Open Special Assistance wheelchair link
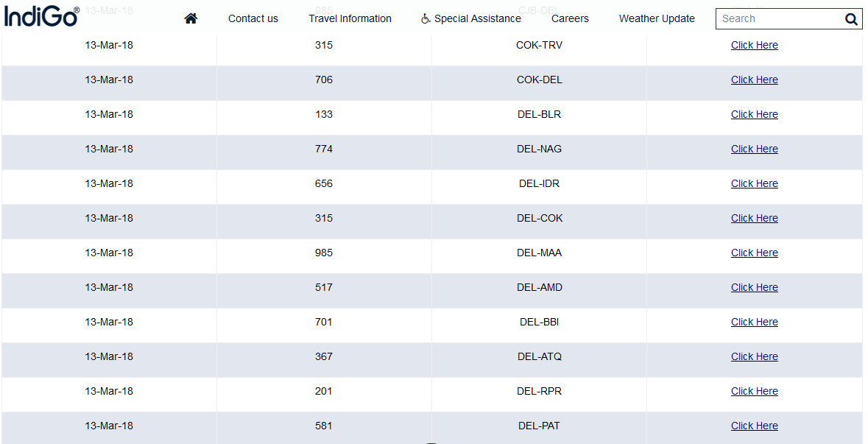 click(x=471, y=18)
